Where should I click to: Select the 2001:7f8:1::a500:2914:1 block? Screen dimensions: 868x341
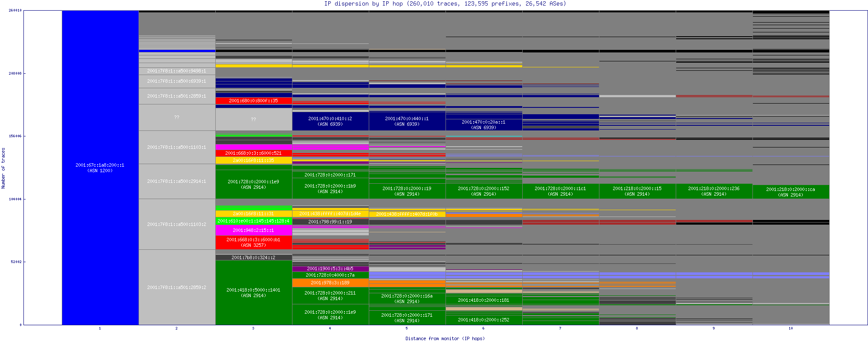point(177,182)
